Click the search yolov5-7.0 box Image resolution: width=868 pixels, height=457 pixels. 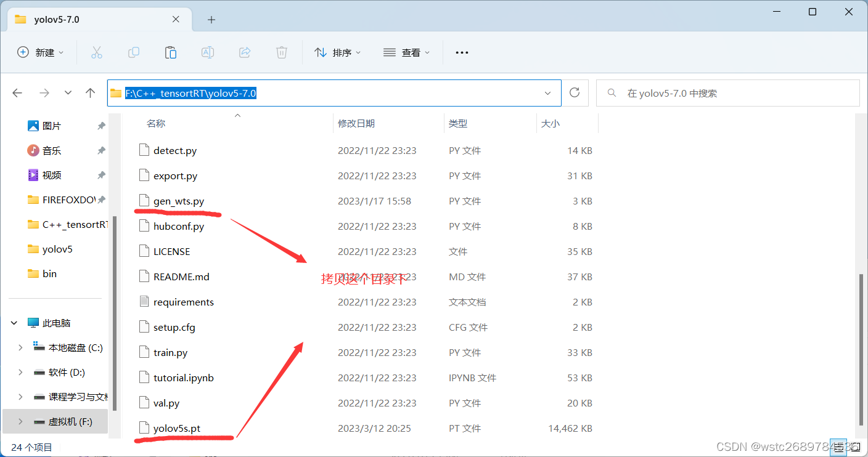coord(727,93)
